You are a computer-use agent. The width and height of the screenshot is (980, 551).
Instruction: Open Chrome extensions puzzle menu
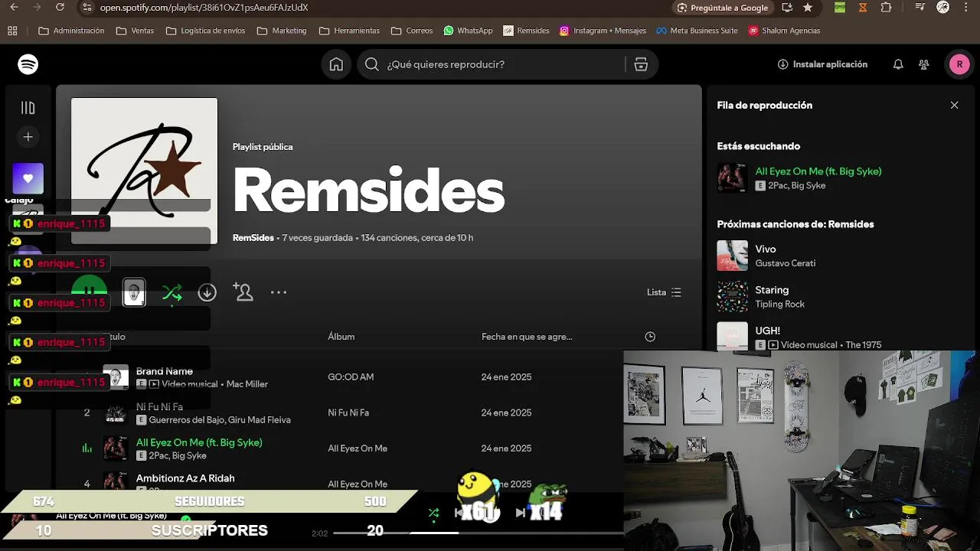point(886,8)
